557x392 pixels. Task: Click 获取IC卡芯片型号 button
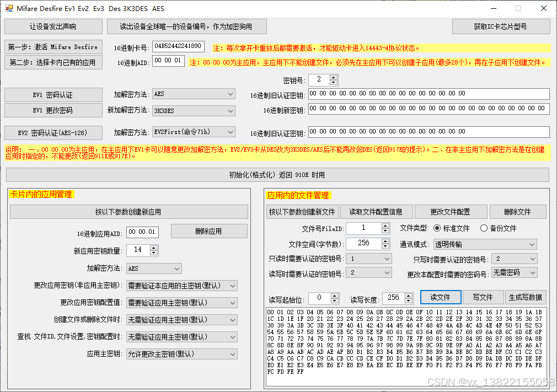(501, 26)
